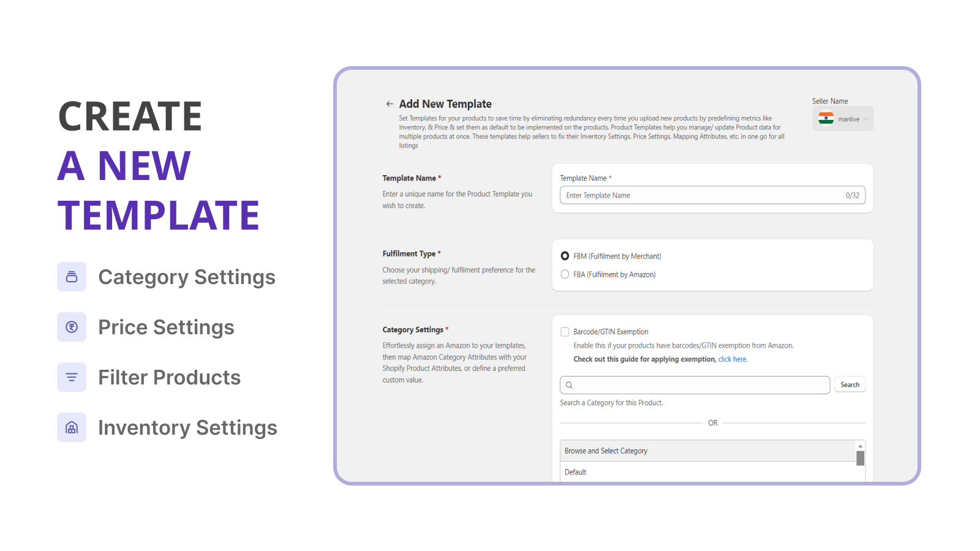Click the 'Add New Template' heading
Image resolution: width=980 pixels, height=551 pixels.
[x=445, y=104]
